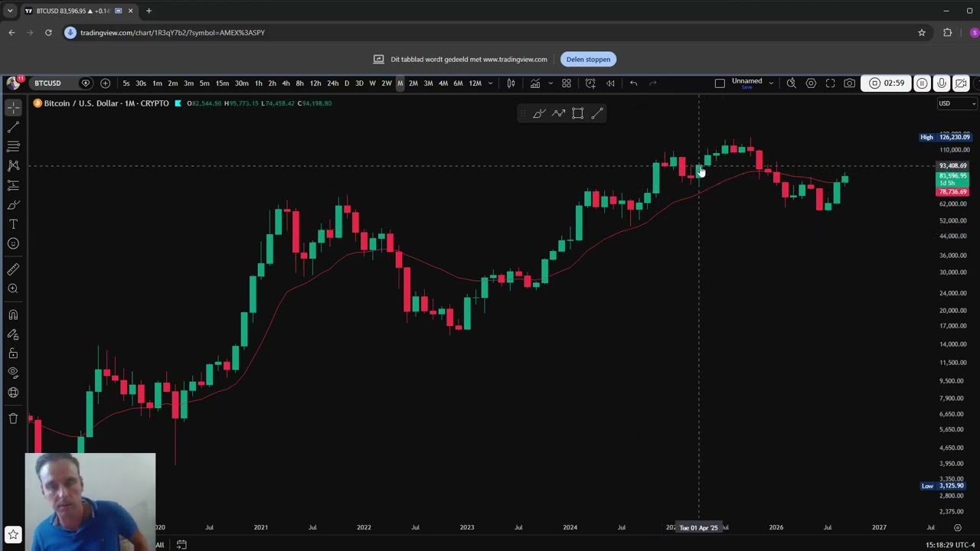980x551 pixels.
Task: Select the 12M timeframe
Action: 475,83
